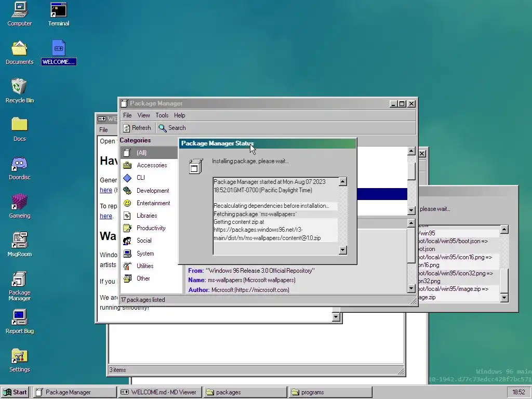Open the Docs folder on desktop
Image resolution: width=532 pixels, height=399 pixels.
[19, 129]
